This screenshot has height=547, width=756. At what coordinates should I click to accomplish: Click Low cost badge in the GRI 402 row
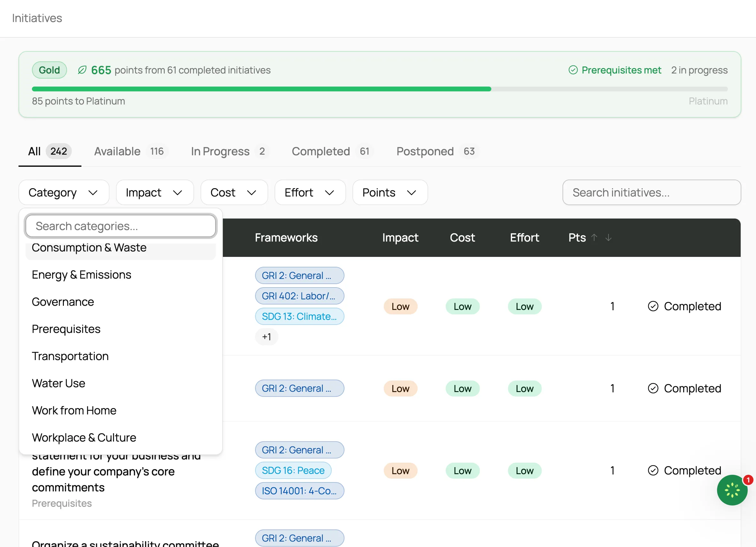[462, 306]
